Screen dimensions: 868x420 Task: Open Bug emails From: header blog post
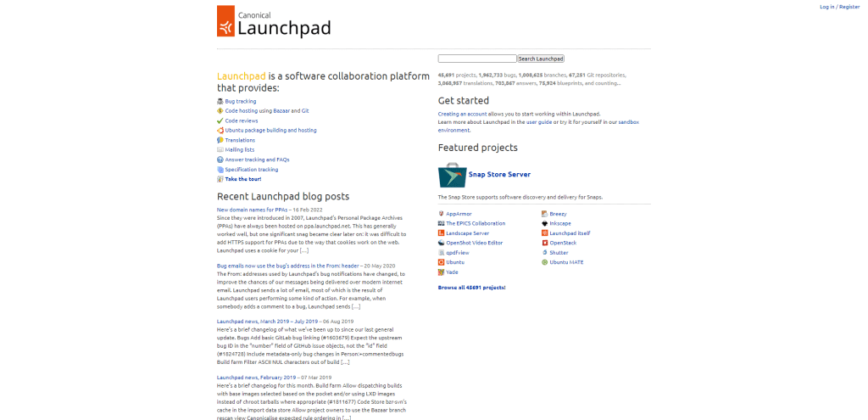pyautogui.click(x=288, y=266)
